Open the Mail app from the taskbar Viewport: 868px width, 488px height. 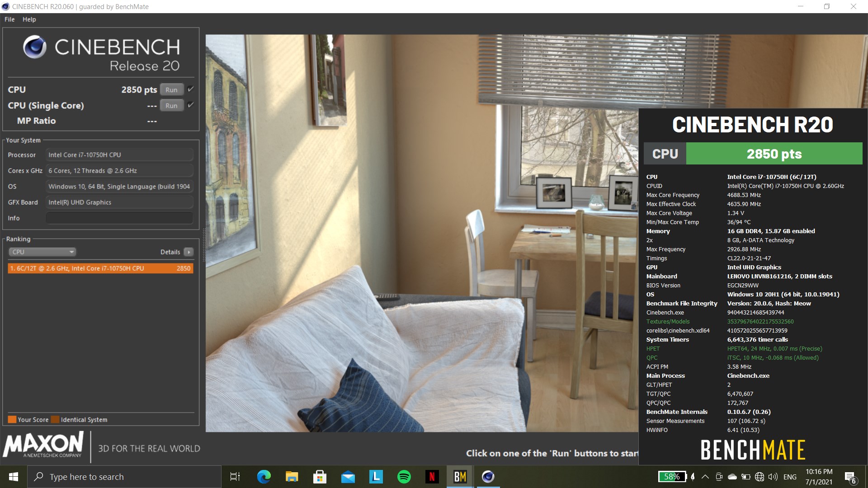(x=348, y=477)
